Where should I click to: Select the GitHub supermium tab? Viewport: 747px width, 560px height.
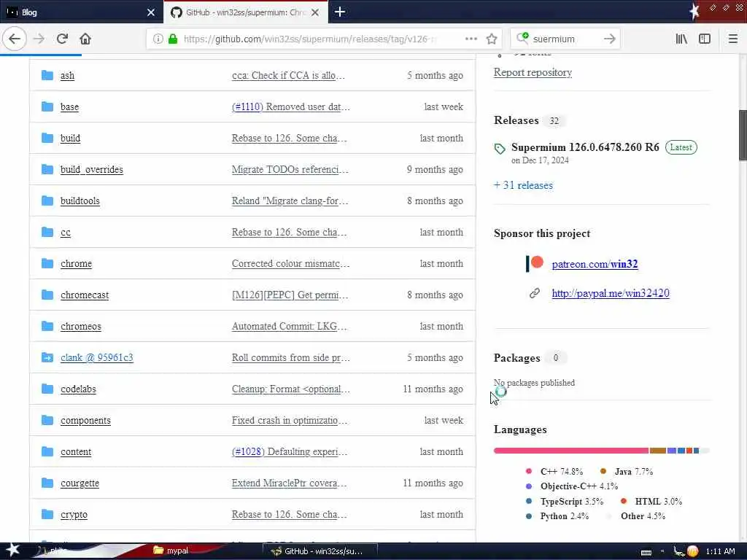coord(246,12)
